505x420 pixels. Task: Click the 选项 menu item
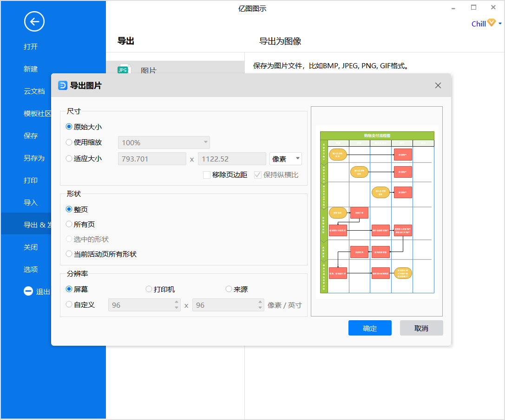[31, 269]
